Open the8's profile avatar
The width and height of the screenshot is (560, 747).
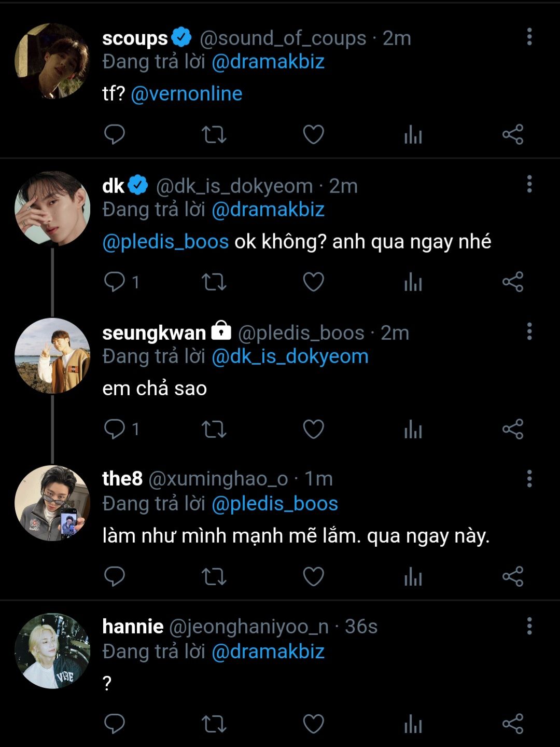(52, 503)
